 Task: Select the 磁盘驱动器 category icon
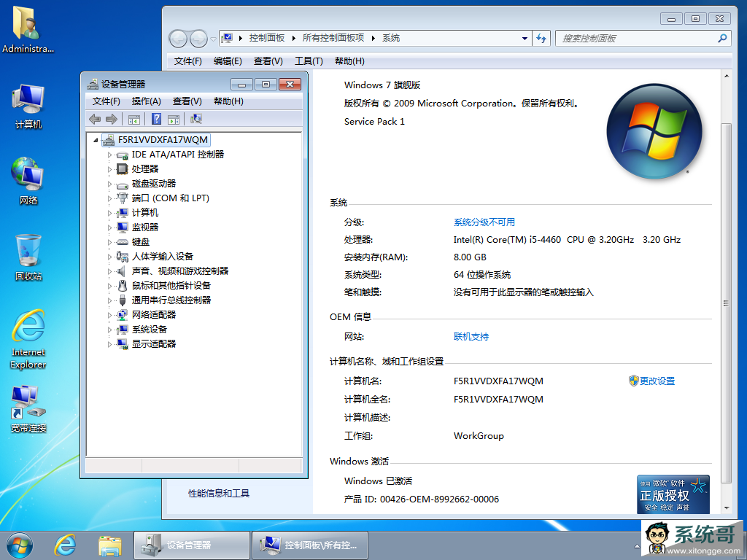point(123,184)
